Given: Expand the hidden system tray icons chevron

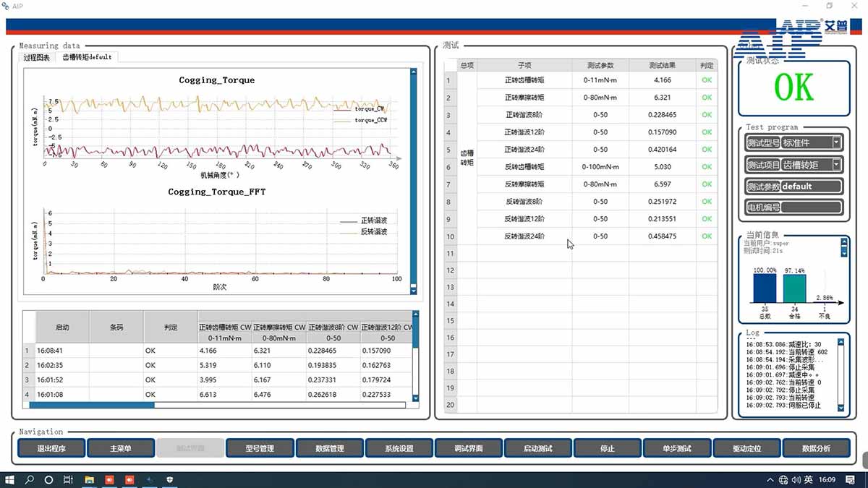Looking at the screenshot, I should pos(770,480).
